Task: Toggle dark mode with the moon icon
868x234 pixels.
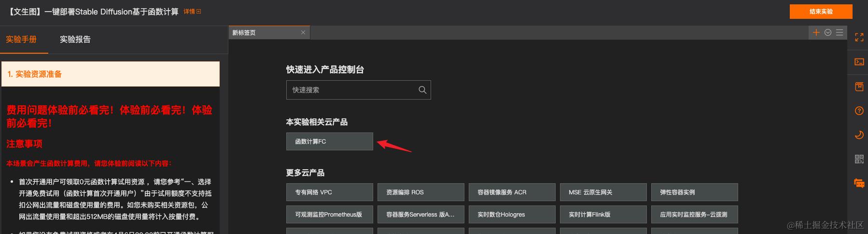Action: 859,135
